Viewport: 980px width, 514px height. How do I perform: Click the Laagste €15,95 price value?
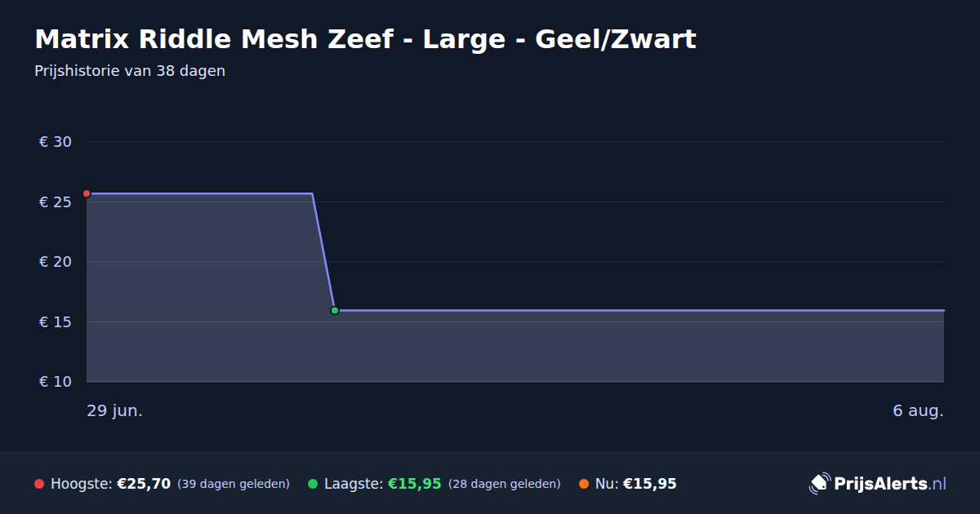point(414,484)
